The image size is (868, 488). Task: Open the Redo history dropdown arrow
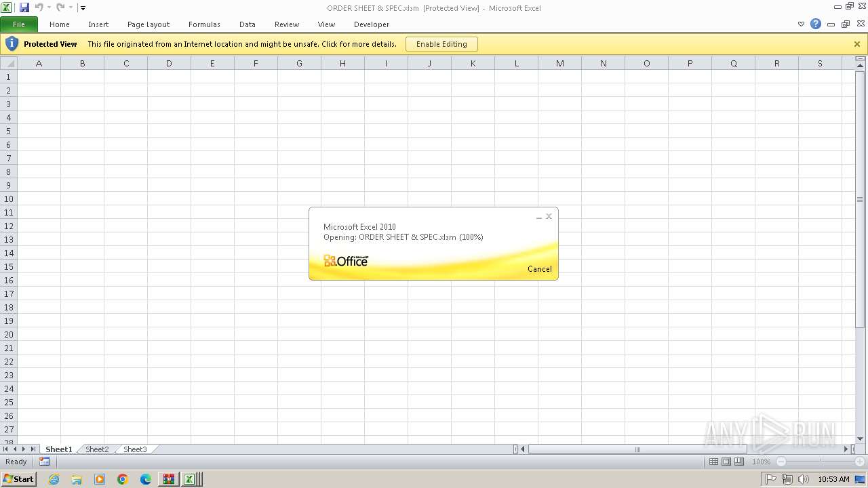point(71,8)
